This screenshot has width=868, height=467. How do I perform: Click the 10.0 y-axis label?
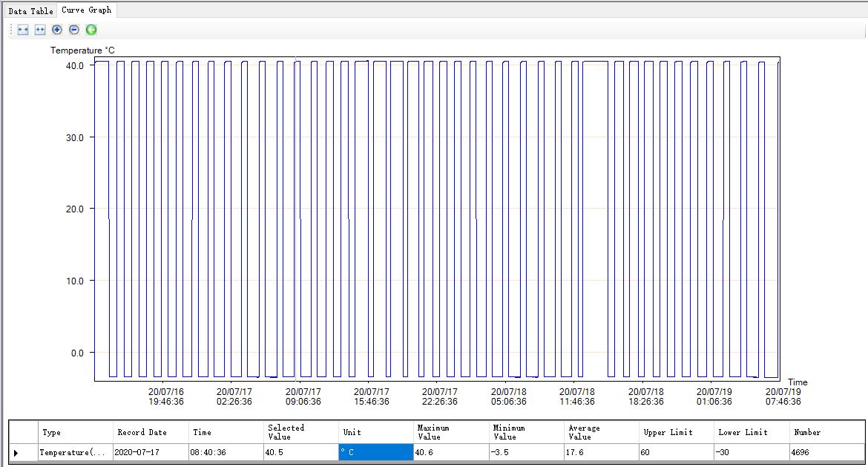coord(75,281)
